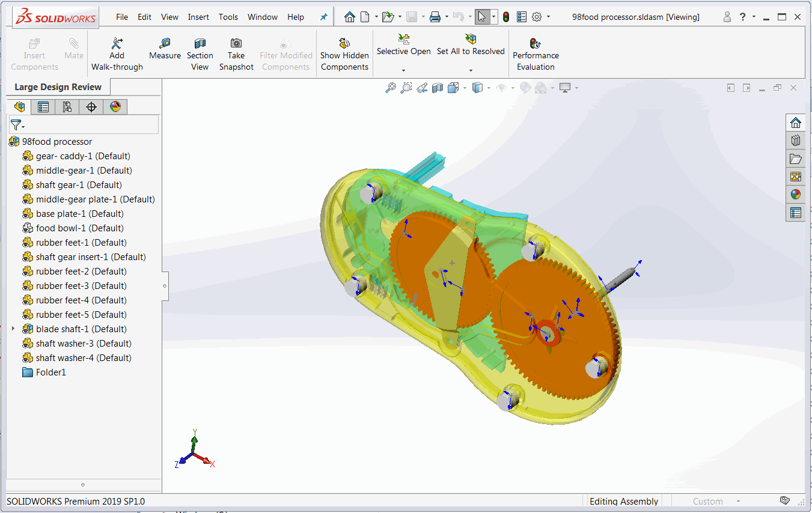This screenshot has height=513, width=812.
Task: Open the feature tree filter dropdown
Action: pyautogui.click(x=17, y=125)
